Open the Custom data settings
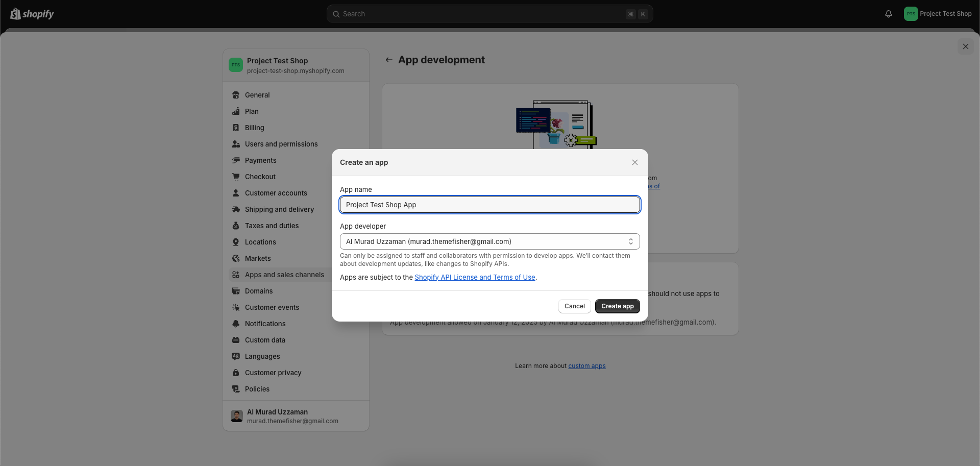Viewport: 980px width, 466px height. 265,340
